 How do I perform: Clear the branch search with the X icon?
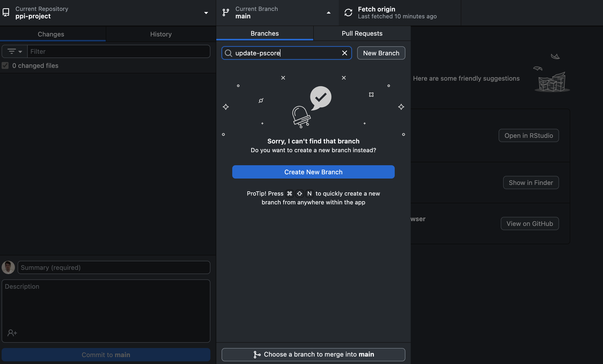point(344,53)
